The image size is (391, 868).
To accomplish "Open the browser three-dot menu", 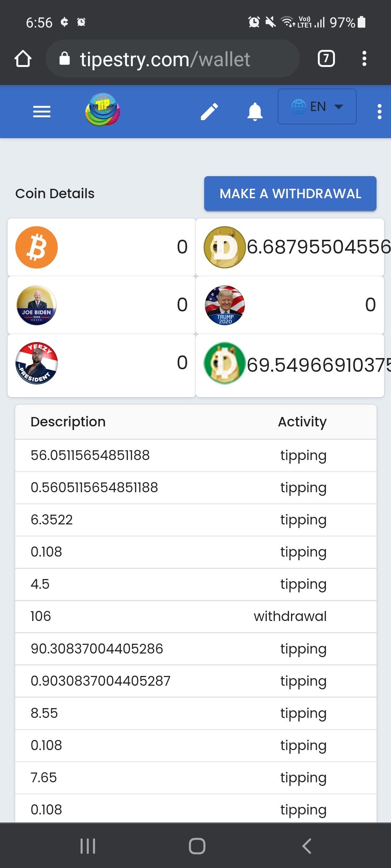I will point(364,59).
